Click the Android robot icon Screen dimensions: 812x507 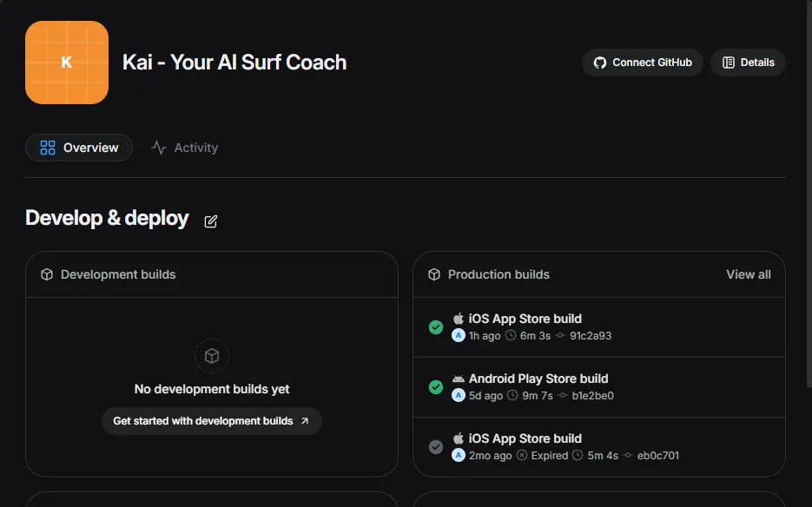point(459,379)
